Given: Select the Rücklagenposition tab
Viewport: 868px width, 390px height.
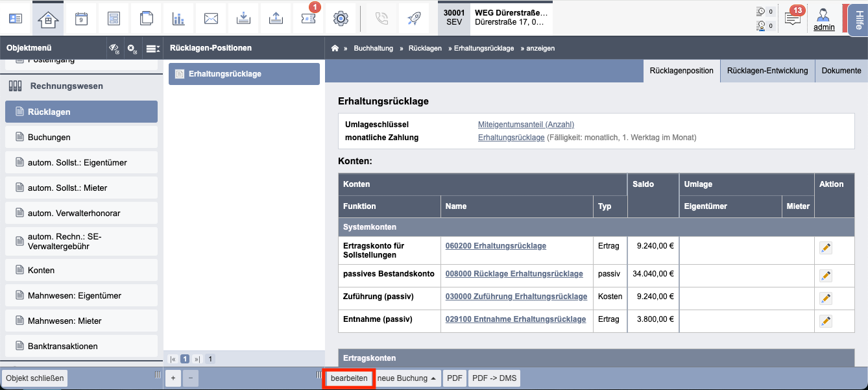Looking at the screenshot, I should click(681, 71).
